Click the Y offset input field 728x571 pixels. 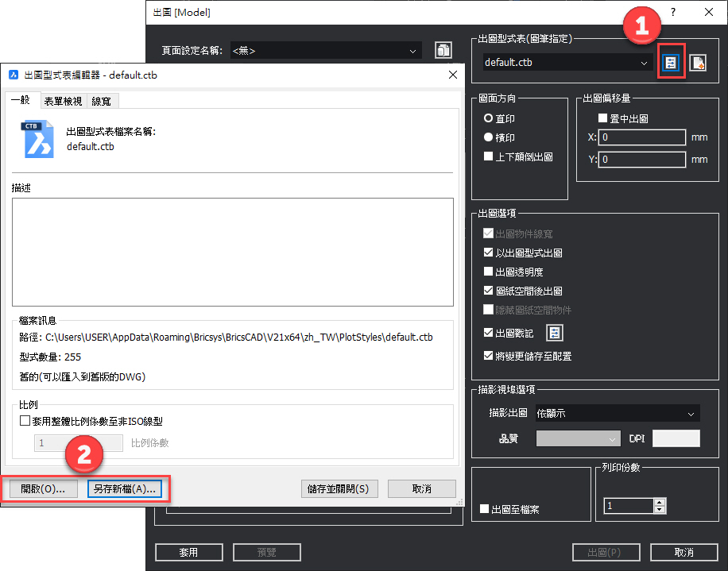(641, 160)
